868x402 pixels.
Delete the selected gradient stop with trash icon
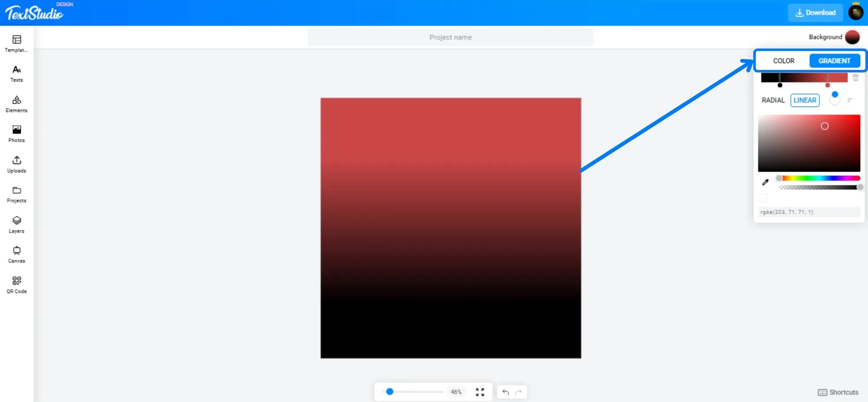click(x=855, y=78)
